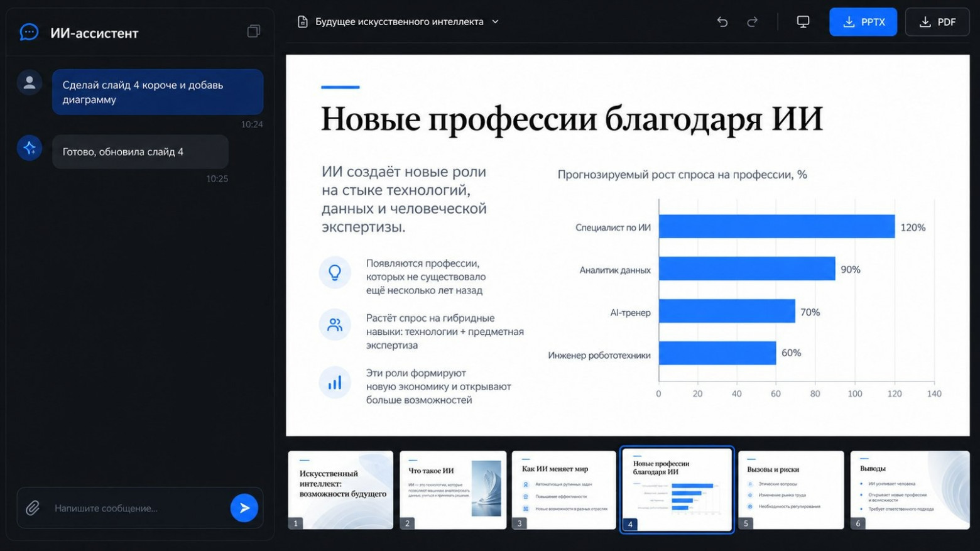980x551 pixels.
Task: Click the assistant sparkle avatar icon
Action: [x=30, y=148]
